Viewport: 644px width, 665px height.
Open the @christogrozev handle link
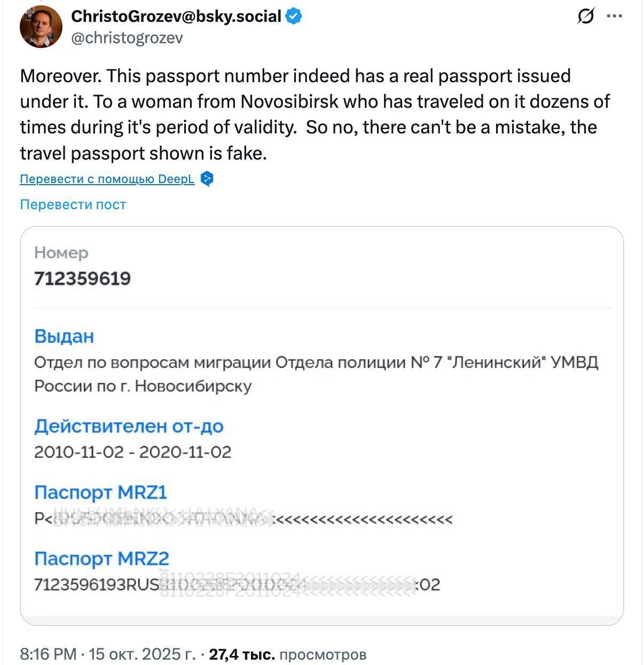(127, 38)
